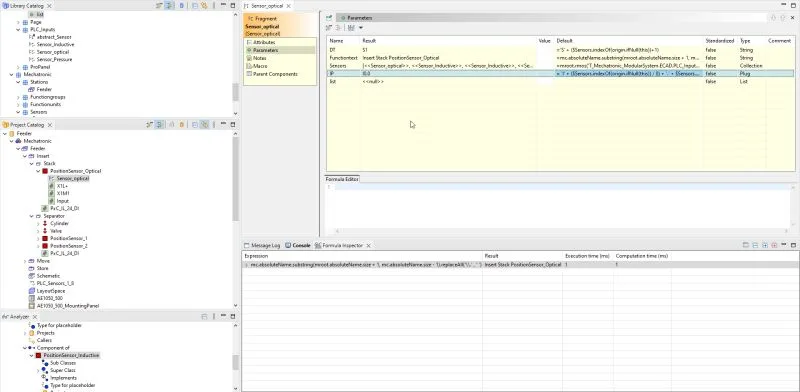Select PositionSensor_Inductive in Analyzer tree
This screenshot has height=392, width=800.
click(x=71, y=355)
